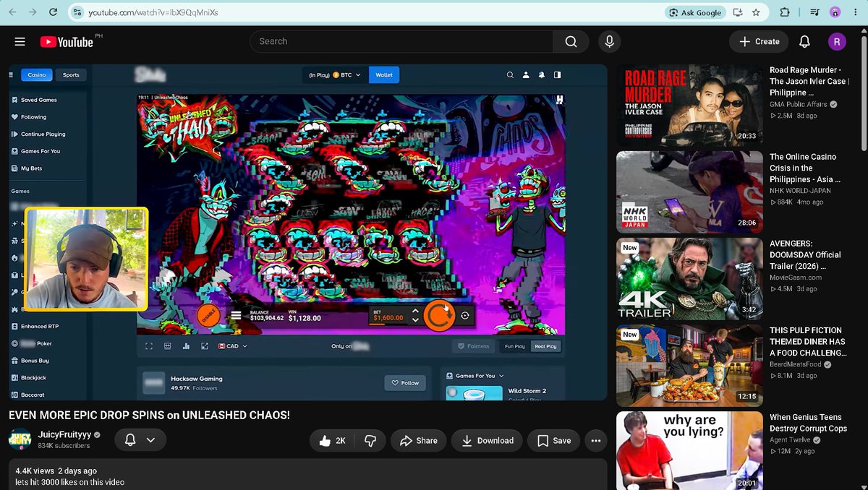Click the browser address bar URL
This screenshot has width=868, height=490.
coord(153,12)
